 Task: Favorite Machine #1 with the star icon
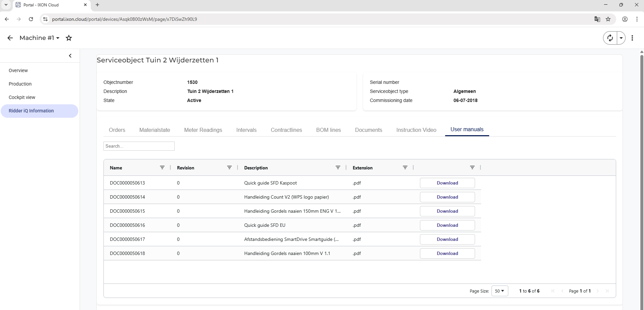[69, 38]
